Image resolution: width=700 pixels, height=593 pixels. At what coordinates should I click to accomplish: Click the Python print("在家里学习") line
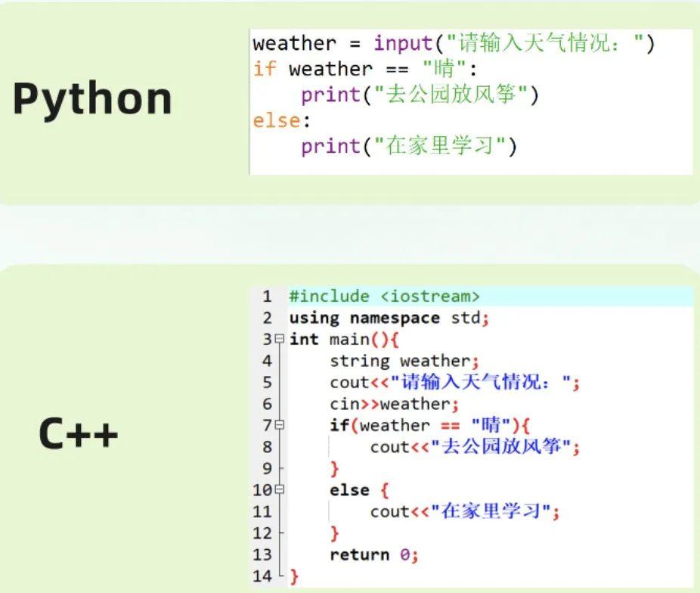pyautogui.click(x=409, y=146)
